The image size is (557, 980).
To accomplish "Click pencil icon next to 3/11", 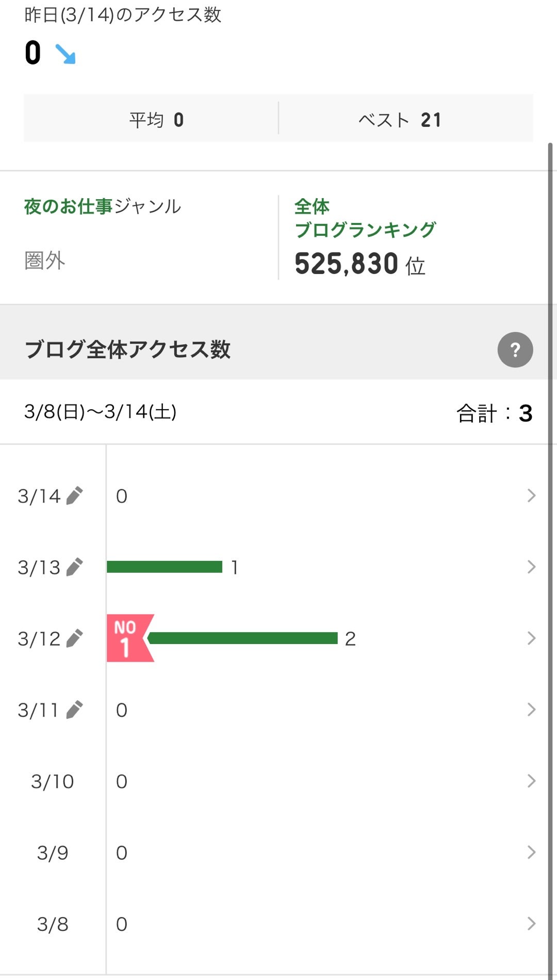I will (75, 710).
